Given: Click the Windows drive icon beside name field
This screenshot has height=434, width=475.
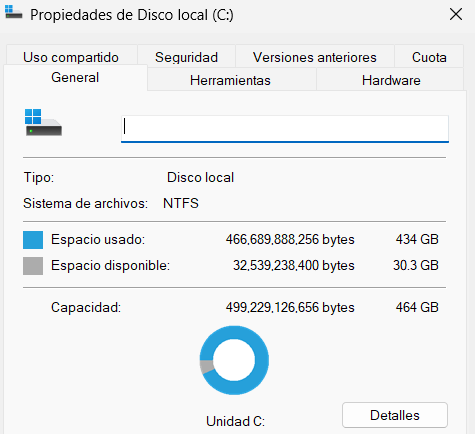Looking at the screenshot, I should click(43, 122).
